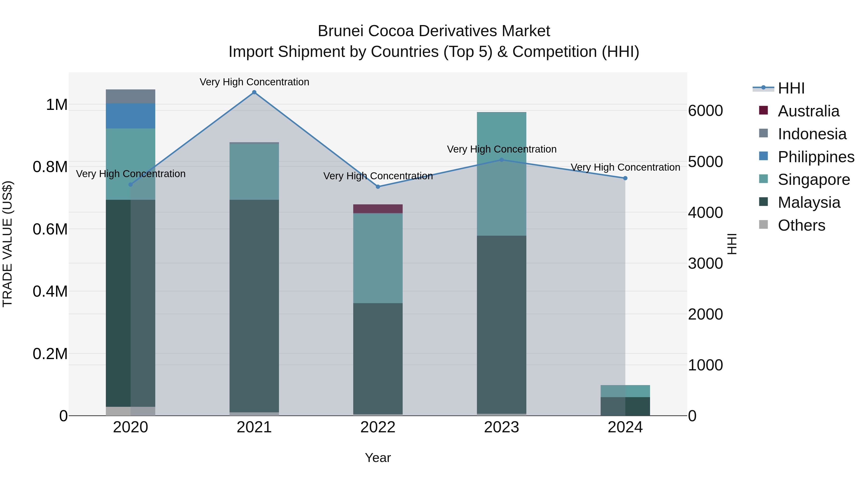Image resolution: width=868 pixels, height=488 pixels.
Task: Click the '0.6M' left axis tick label
Action: click(50, 229)
